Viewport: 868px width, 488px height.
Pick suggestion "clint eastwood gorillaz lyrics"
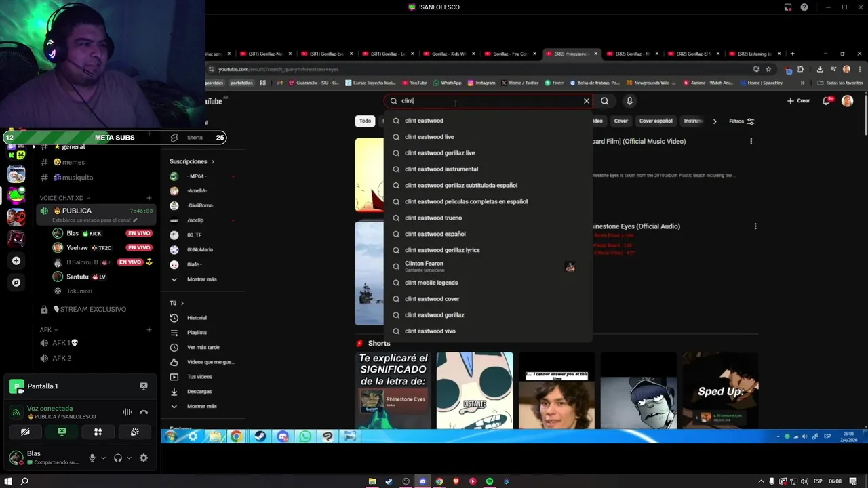coord(488,250)
